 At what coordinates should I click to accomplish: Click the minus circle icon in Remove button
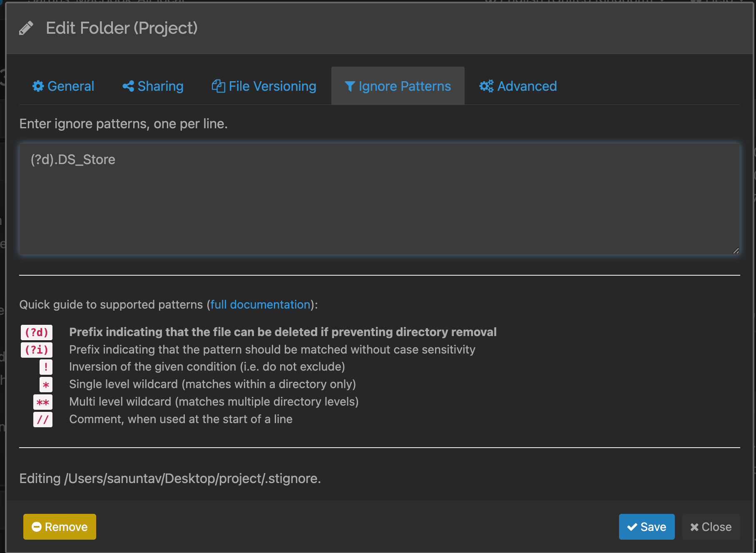37,527
